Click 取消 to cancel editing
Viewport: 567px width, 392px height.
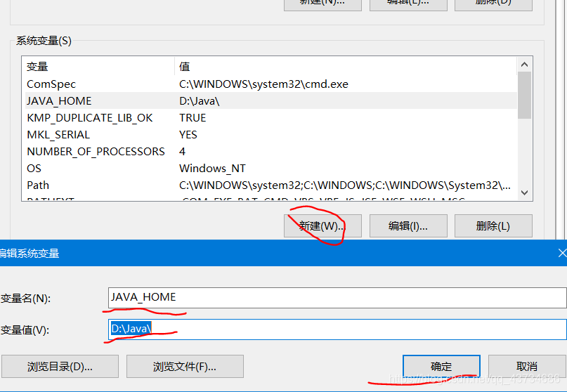[x=526, y=366]
